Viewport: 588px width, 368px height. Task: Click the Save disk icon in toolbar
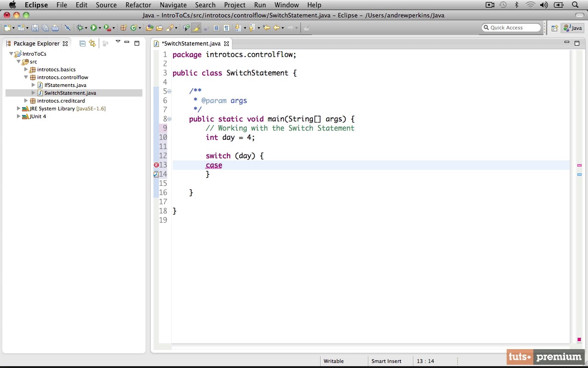[x=35, y=28]
